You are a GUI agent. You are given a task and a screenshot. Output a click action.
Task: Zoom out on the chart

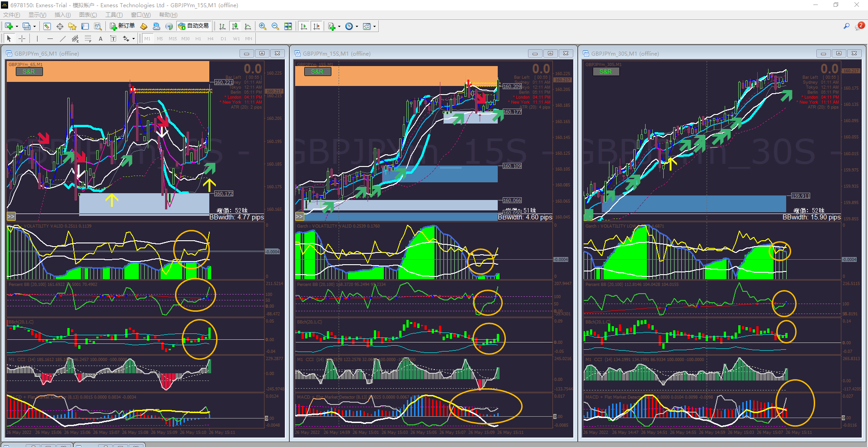[x=275, y=26]
